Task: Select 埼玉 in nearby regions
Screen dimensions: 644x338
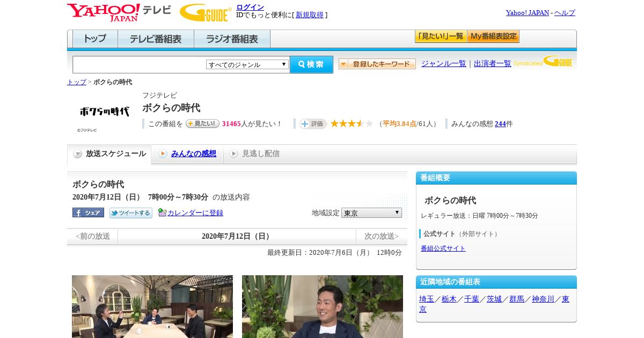Action: pos(427,299)
